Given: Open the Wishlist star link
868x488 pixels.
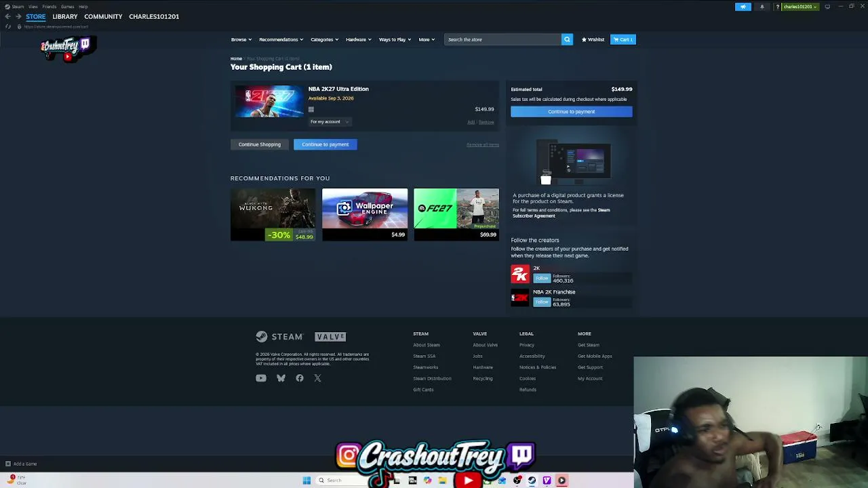Looking at the screenshot, I should tap(593, 39).
